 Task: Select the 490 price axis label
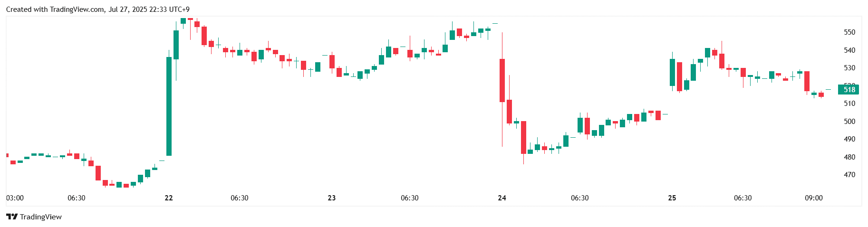click(x=849, y=139)
